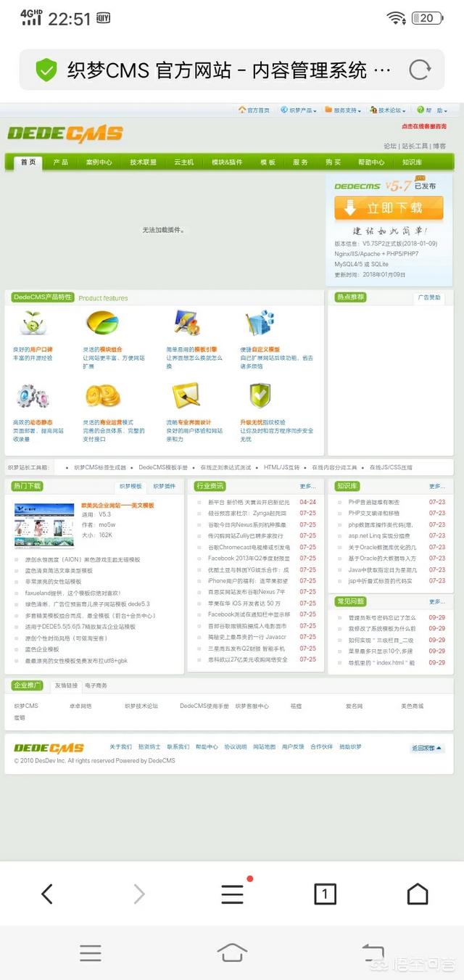Switch to the 织梦插件 tab
This screenshot has height=980, width=464.
pos(165,487)
